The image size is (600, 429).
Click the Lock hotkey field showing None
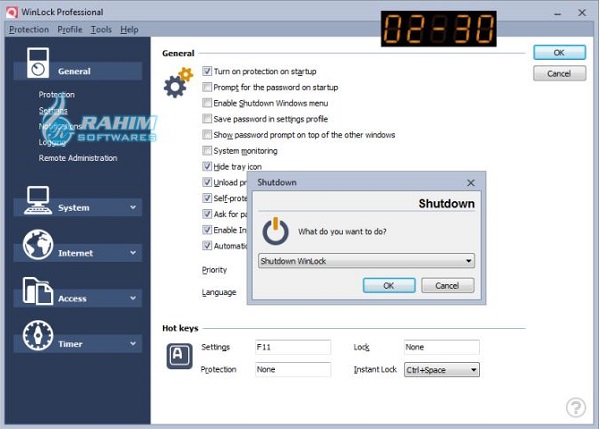(442, 347)
